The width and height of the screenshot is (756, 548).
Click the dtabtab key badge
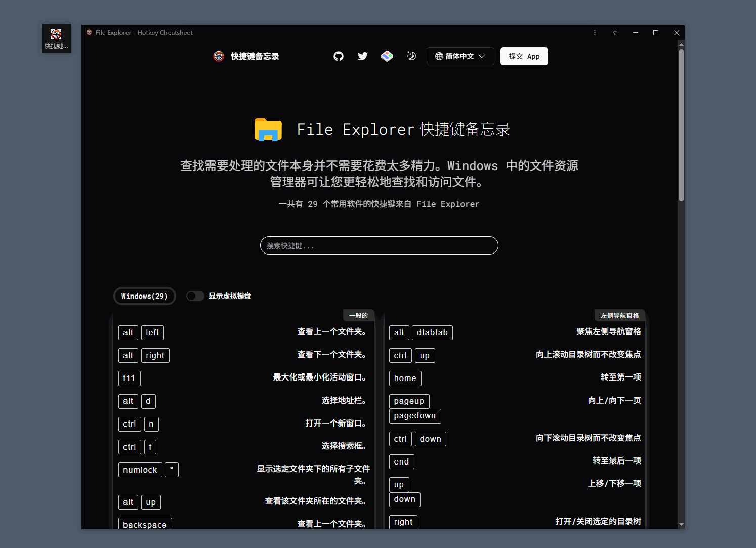[432, 332]
